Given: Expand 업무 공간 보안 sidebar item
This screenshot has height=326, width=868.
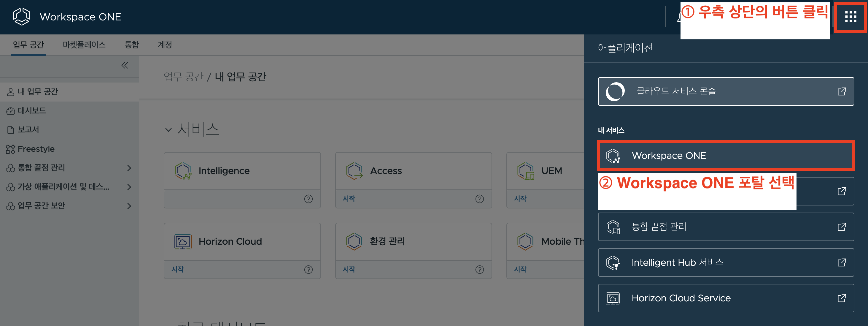Looking at the screenshot, I should tap(129, 206).
